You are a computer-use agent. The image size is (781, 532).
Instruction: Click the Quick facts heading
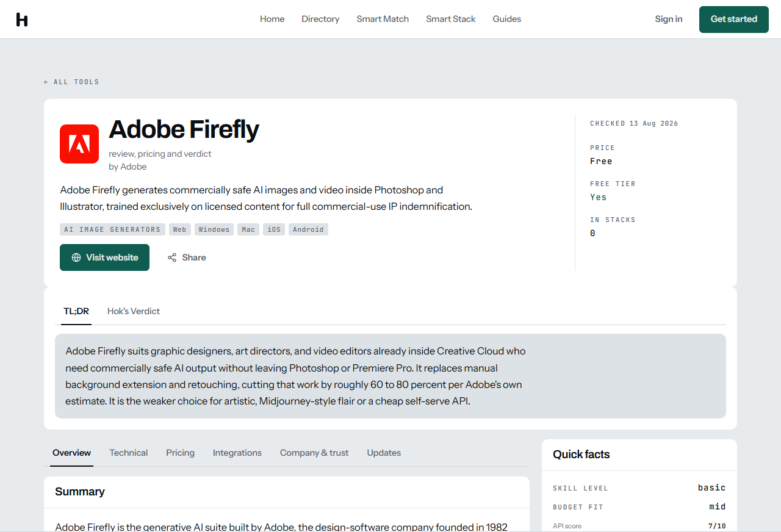coord(581,455)
